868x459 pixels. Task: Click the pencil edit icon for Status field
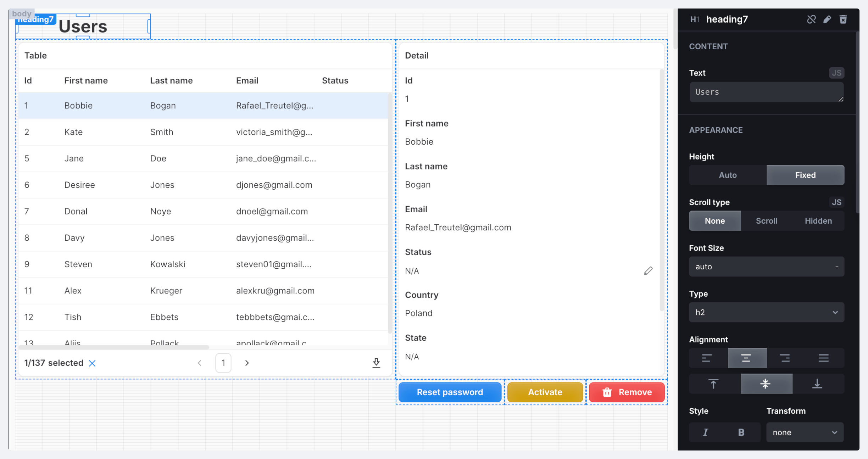point(648,271)
